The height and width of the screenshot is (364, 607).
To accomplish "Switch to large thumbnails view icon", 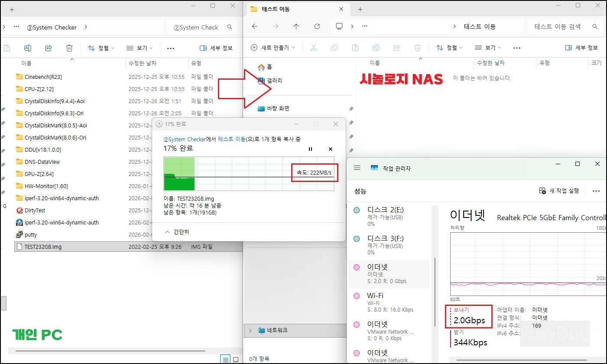I will pos(236,359).
